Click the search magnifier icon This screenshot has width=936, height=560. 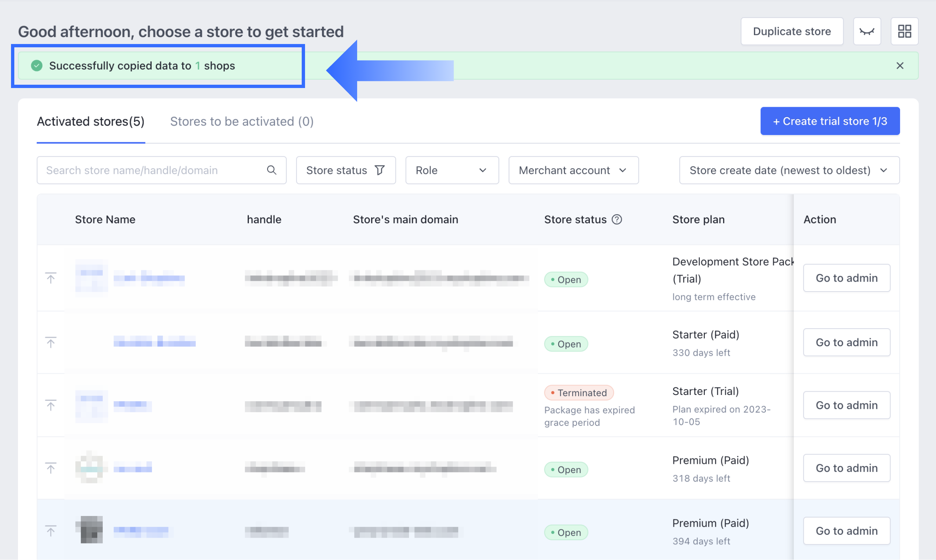[x=272, y=170]
